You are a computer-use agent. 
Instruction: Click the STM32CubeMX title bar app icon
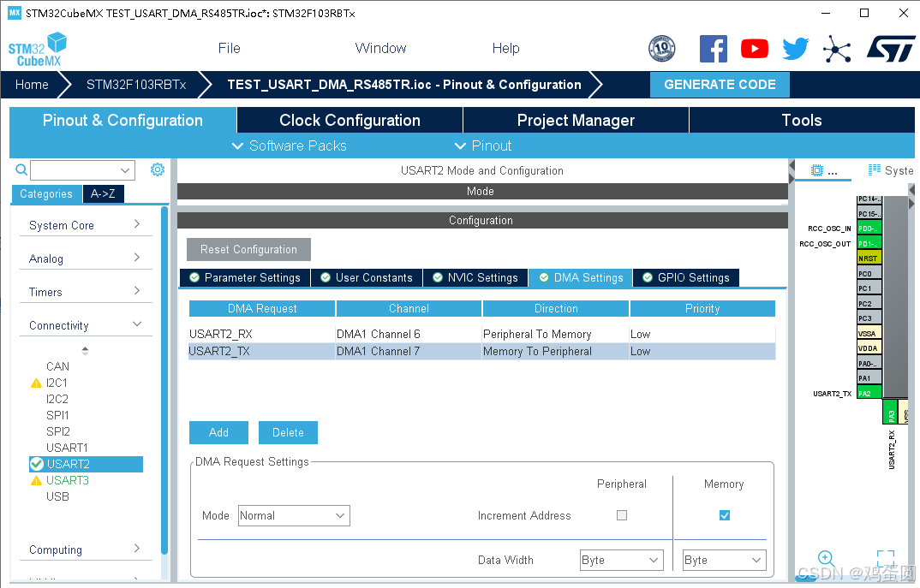click(x=14, y=13)
